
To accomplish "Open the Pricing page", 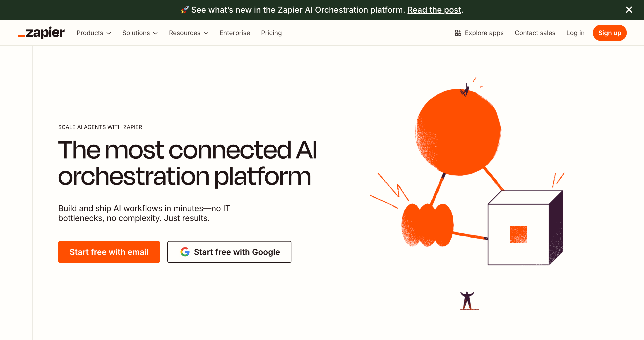I will coord(271,33).
